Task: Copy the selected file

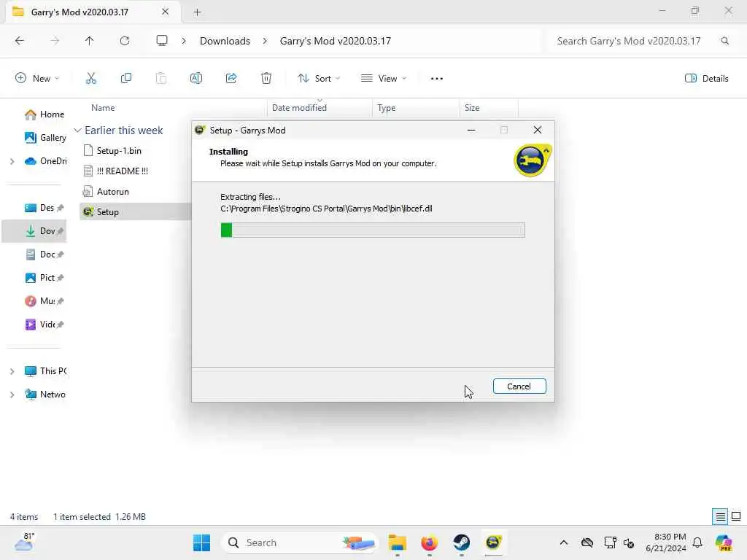Action: tap(126, 79)
